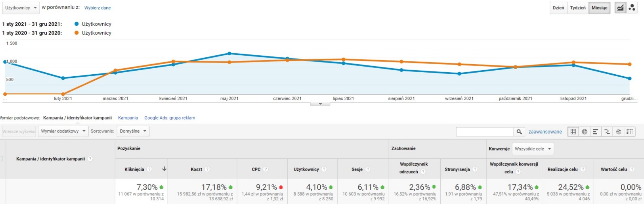
Task: Select the data table grid view icon
Action: [573, 132]
